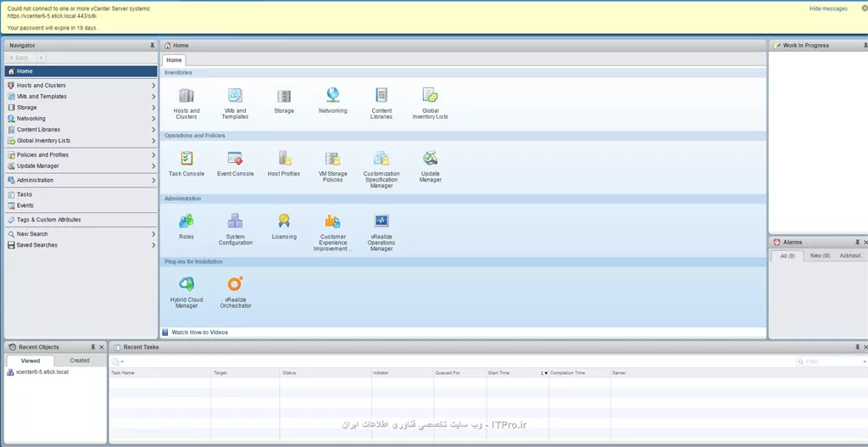868x447 pixels.
Task: Expand Content Libraries arrow in Navigator
Action: click(153, 130)
